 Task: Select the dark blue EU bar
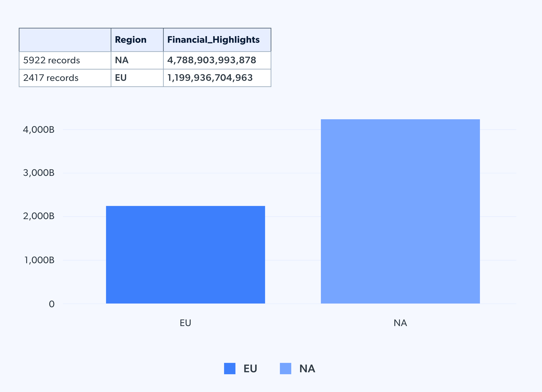coord(185,254)
